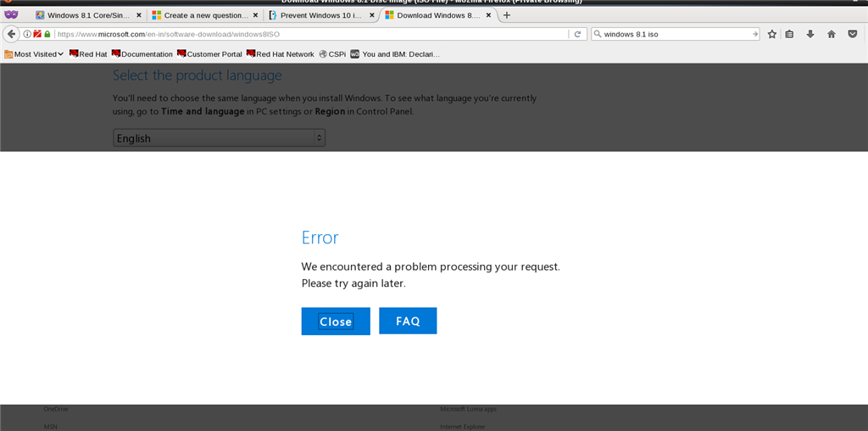Save page to Pocket icon
Image resolution: width=868 pixels, height=431 pixels.
(x=853, y=34)
